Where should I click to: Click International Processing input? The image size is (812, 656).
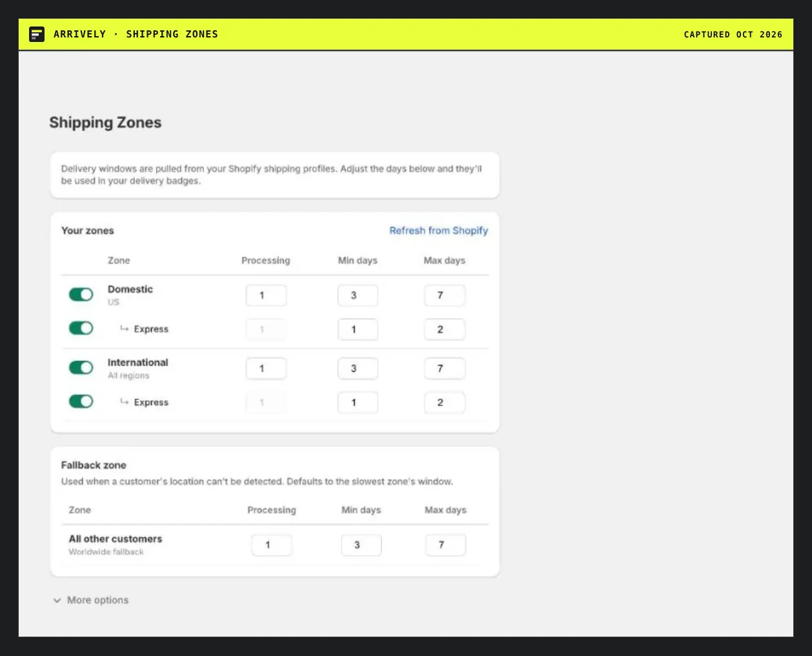pyautogui.click(x=266, y=369)
